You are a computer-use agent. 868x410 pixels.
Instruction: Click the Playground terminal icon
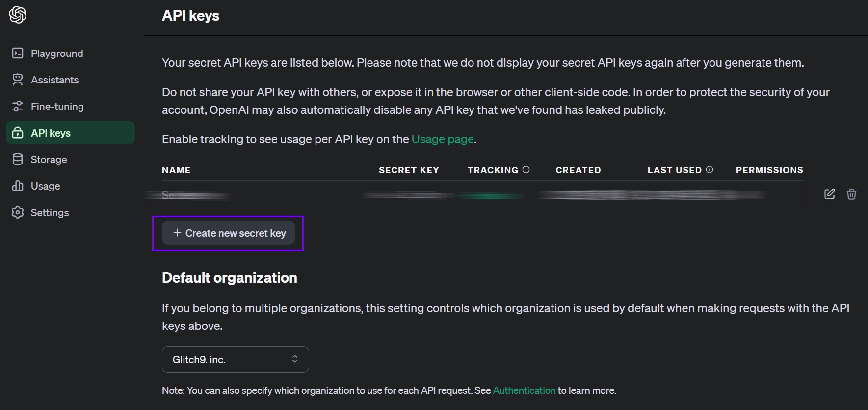coord(18,53)
